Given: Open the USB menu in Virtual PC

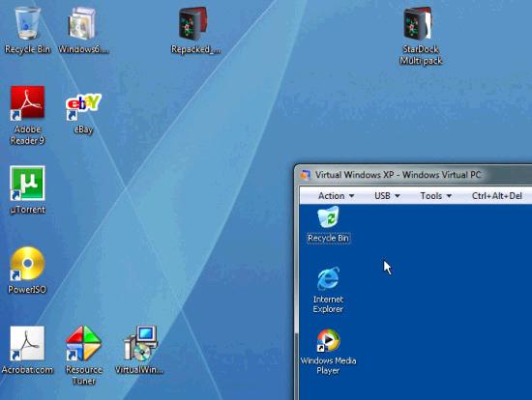Looking at the screenshot, I should [387, 195].
